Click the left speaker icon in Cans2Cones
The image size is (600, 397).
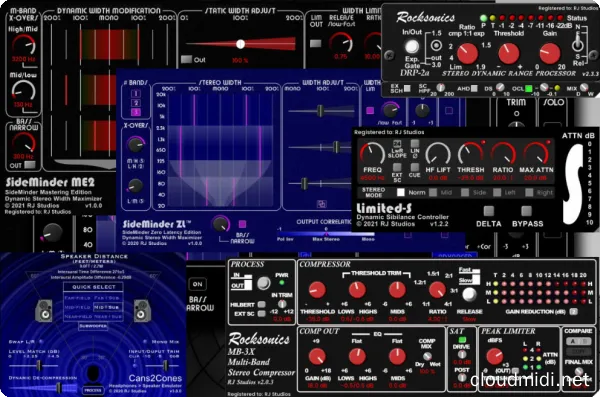point(44,310)
